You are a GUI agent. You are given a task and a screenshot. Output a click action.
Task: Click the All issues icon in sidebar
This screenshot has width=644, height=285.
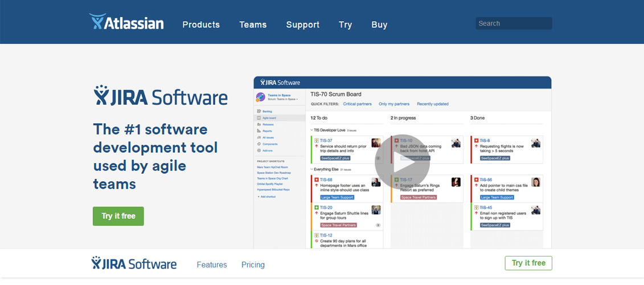pos(259,137)
